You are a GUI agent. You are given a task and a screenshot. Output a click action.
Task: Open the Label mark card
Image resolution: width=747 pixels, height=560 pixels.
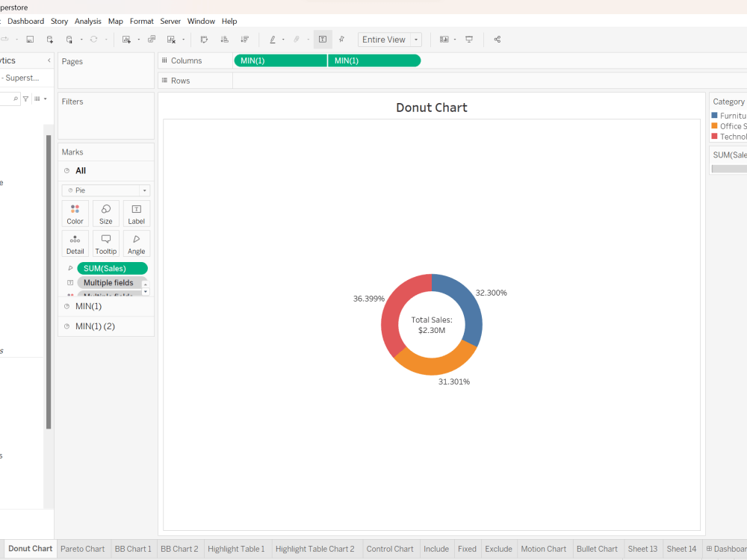point(136,214)
